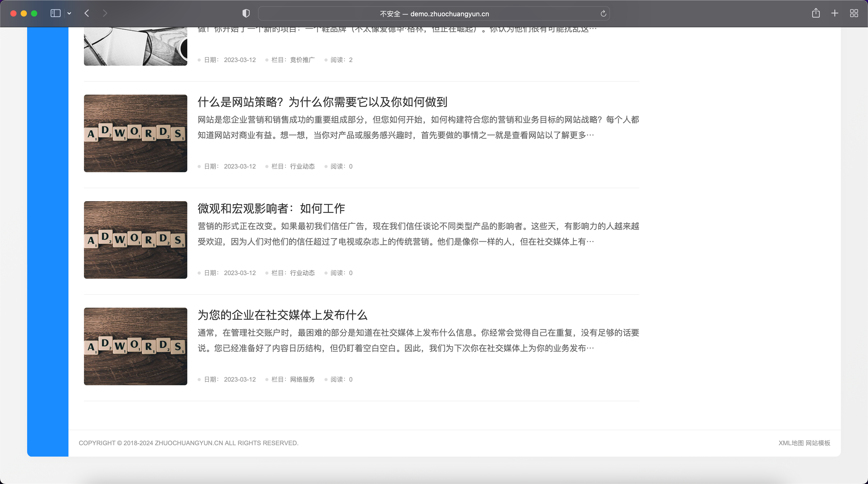Click the address bar showing demo.zhuochuangyun.cn
This screenshot has width=868, height=484.
tap(434, 14)
